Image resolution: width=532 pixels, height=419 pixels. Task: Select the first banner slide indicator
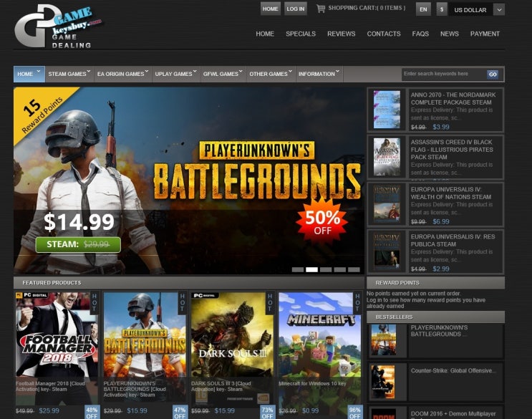[x=298, y=270]
